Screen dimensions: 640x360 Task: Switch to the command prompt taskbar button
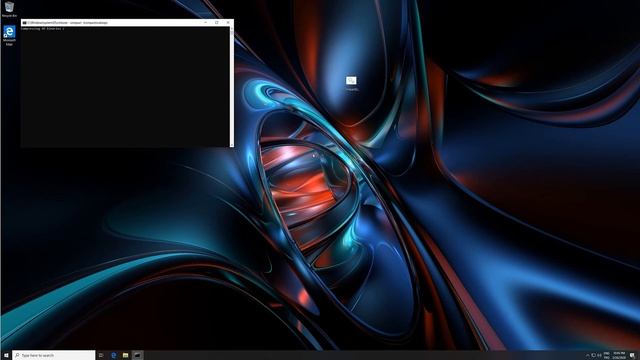click(x=138, y=355)
